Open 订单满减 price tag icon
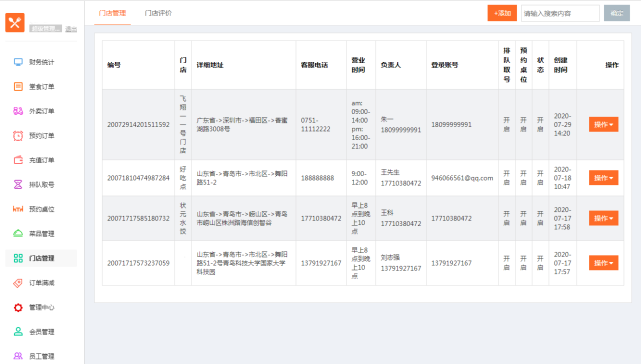 click(18, 283)
